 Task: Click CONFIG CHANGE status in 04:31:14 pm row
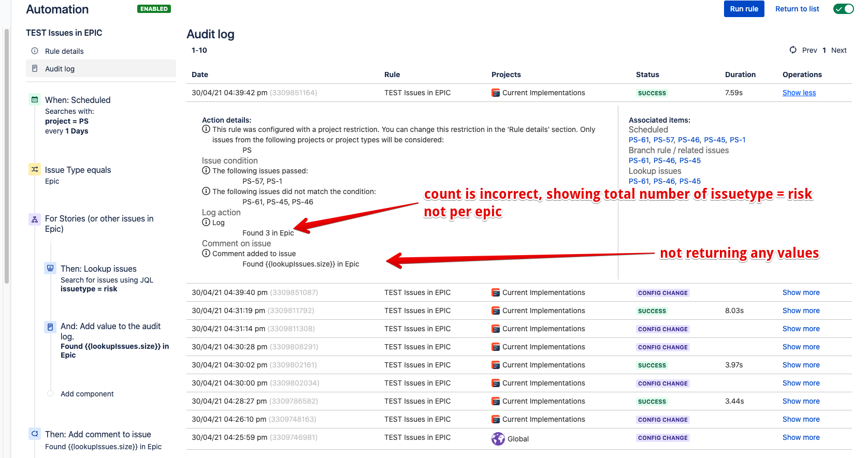[663, 329]
